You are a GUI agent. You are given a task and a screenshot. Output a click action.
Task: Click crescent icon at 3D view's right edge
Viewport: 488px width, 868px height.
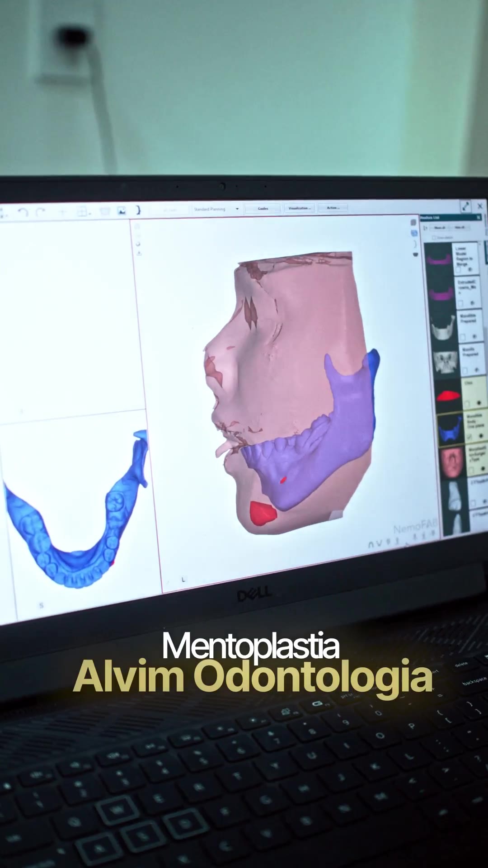414,244
